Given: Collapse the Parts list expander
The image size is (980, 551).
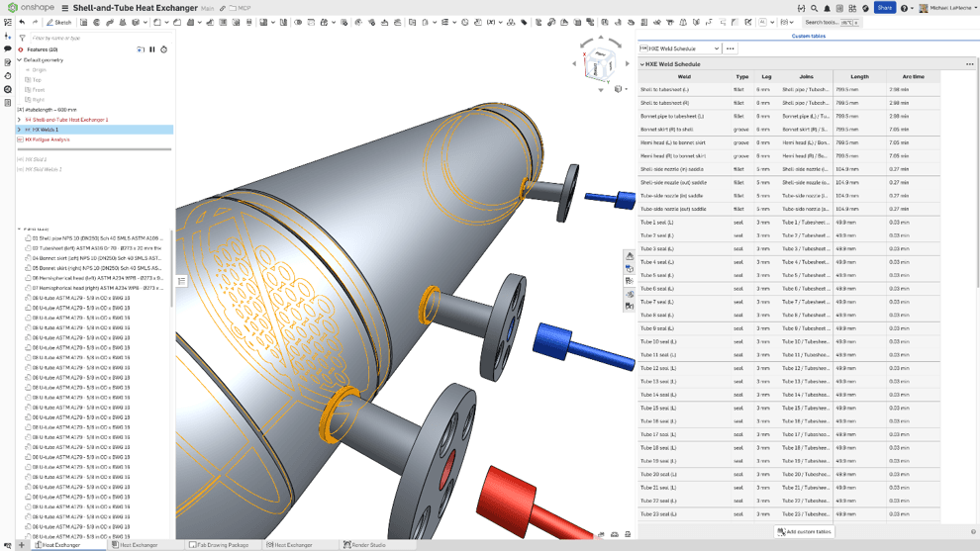Looking at the screenshot, I should 20,229.
